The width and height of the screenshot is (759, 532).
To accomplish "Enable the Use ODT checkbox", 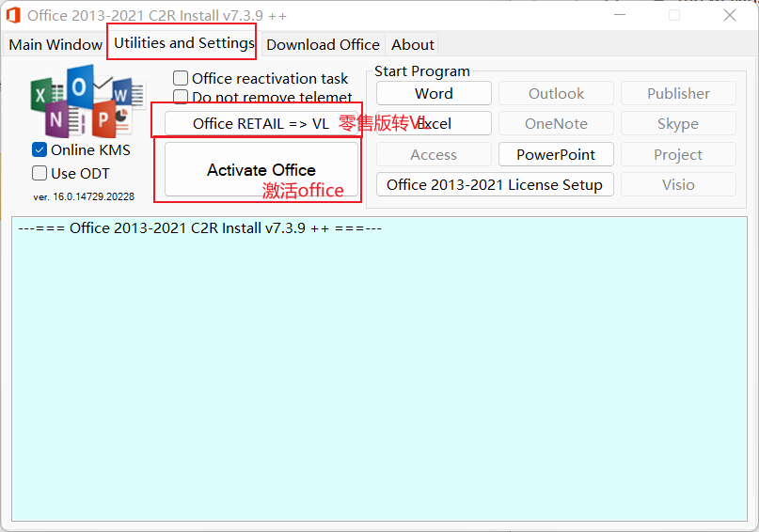I will coord(40,173).
